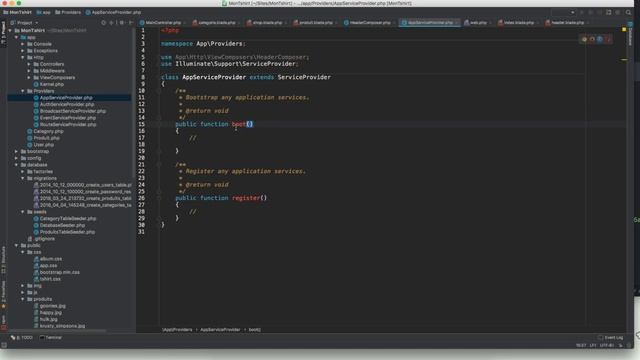
Task: Click the AppServiceProvider breadcrumb below editor
Action: (x=220, y=330)
